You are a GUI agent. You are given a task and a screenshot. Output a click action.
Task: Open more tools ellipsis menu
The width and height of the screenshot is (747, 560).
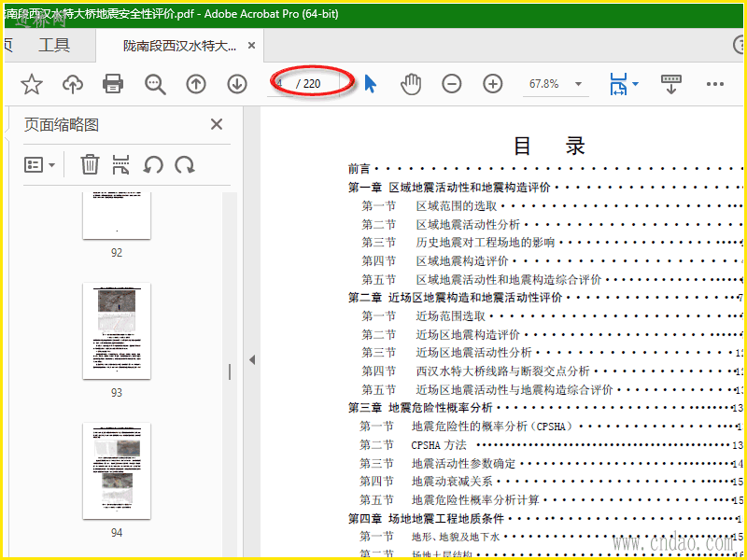coord(715,84)
